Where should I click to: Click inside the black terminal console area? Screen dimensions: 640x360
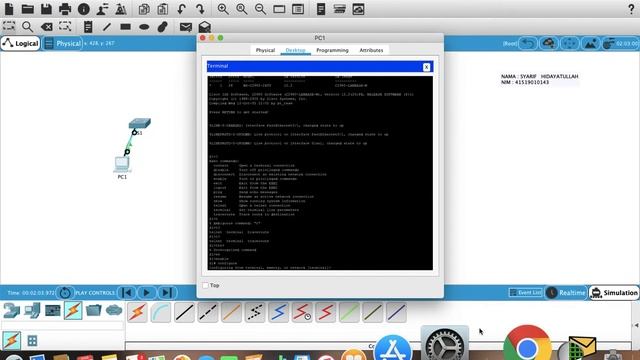320,173
